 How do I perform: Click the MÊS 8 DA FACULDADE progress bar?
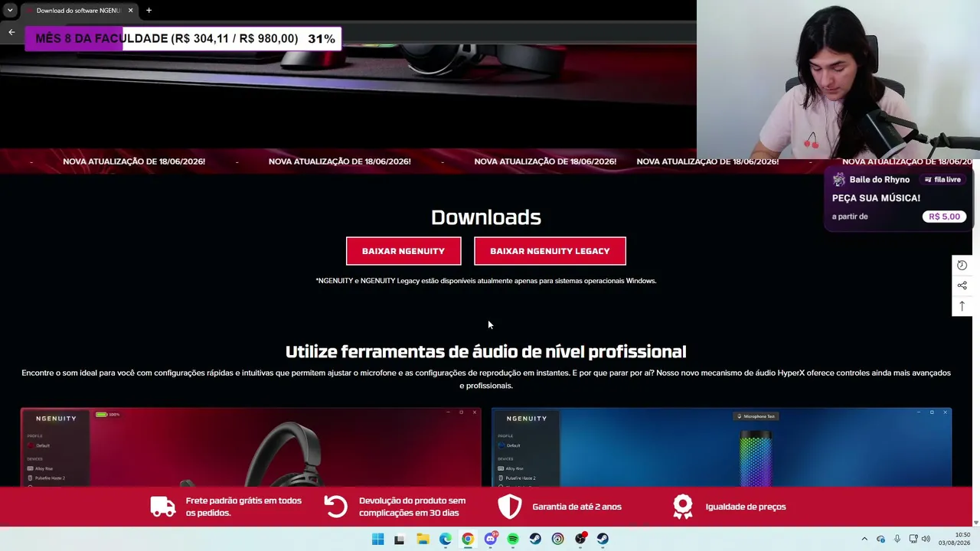(x=183, y=39)
